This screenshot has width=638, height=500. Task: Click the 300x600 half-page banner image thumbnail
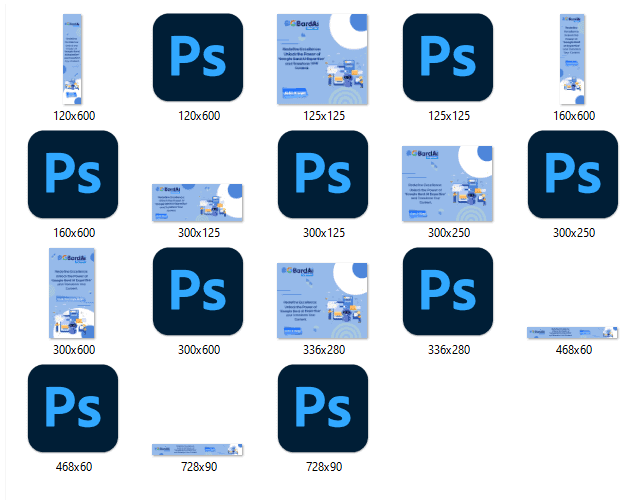pos(72,293)
